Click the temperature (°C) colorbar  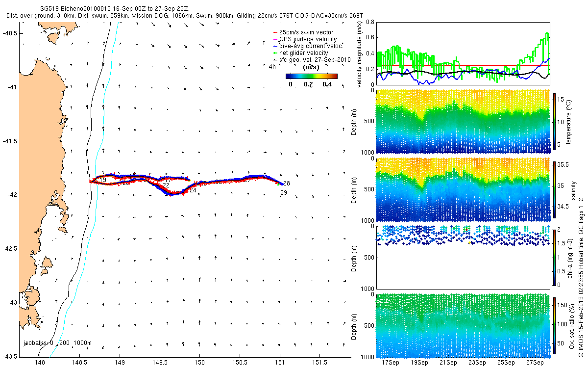(x=555, y=121)
